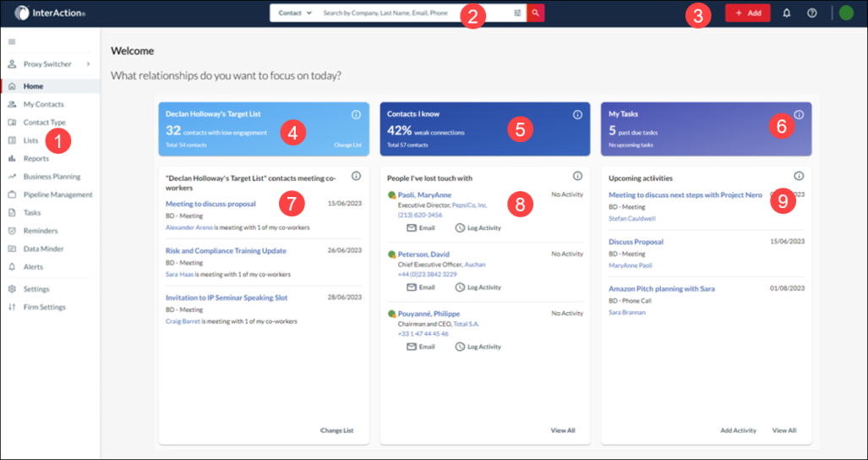Collapse the sidebar with hamburger icon
This screenshot has width=868, height=460.
(12, 41)
